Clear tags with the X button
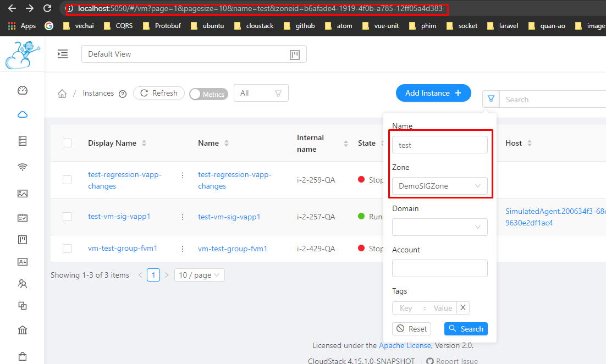 coord(463,308)
